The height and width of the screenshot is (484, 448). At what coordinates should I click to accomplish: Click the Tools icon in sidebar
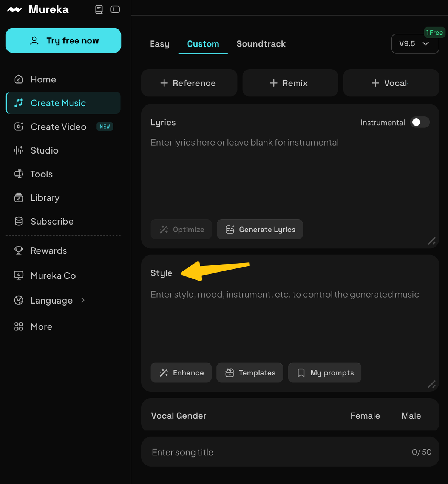tap(19, 174)
